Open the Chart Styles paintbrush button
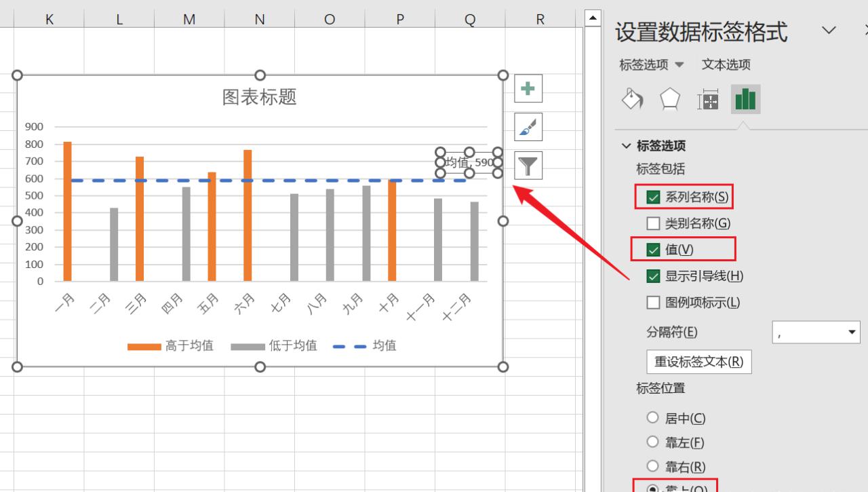868x492 pixels. point(528,127)
